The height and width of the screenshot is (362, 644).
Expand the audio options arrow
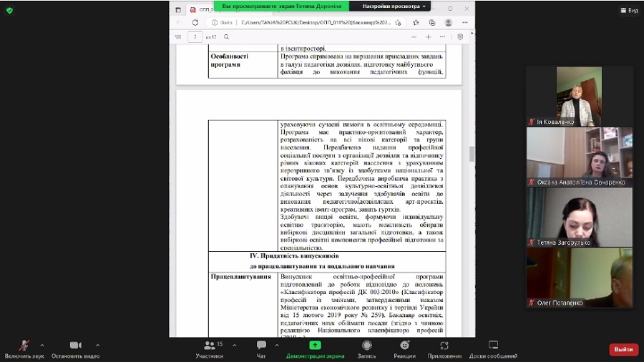pyautogui.click(x=42, y=344)
